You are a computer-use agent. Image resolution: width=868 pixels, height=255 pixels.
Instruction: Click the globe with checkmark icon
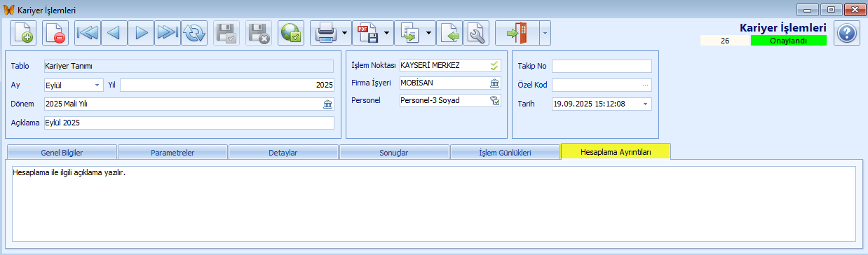(x=291, y=33)
